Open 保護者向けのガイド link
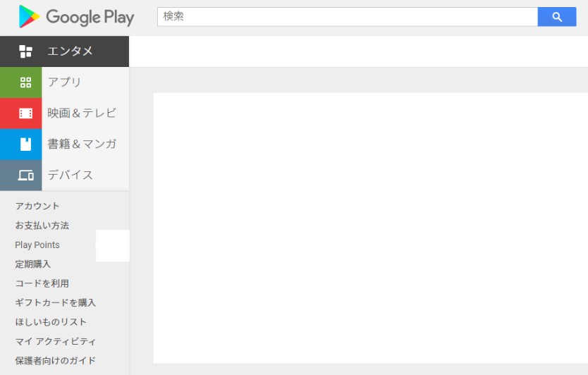588x375 pixels. pyautogui.click(x=56, y=361)
